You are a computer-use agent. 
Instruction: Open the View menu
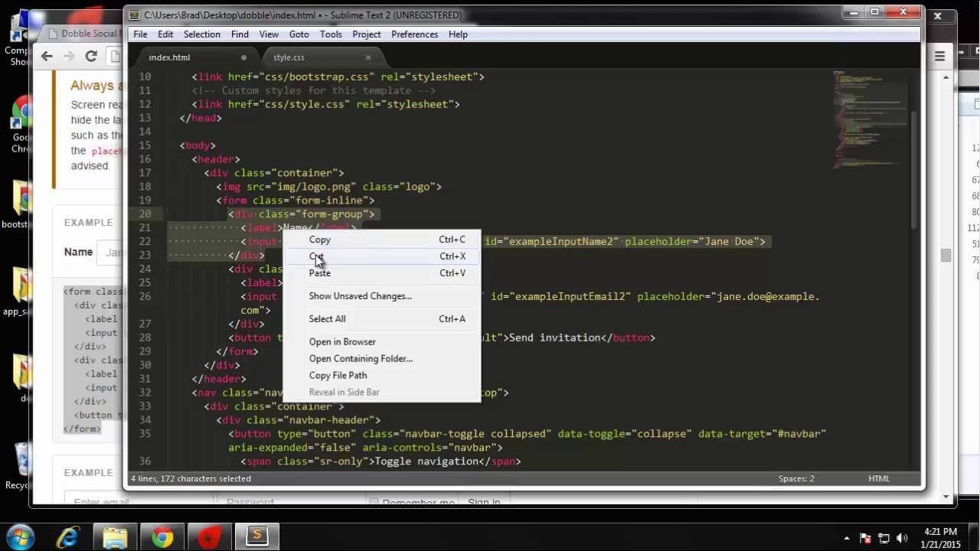[x=269, y=34]
